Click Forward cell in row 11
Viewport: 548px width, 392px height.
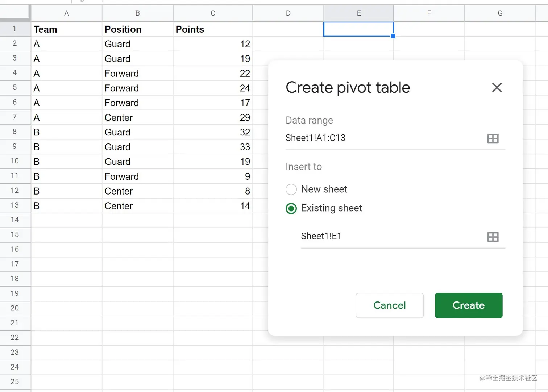[137, 176]
